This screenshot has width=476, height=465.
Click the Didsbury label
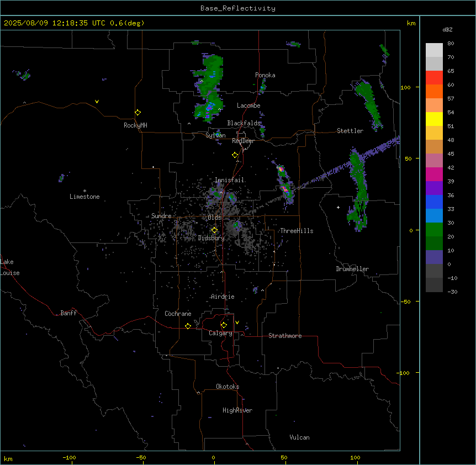(211, 238)
